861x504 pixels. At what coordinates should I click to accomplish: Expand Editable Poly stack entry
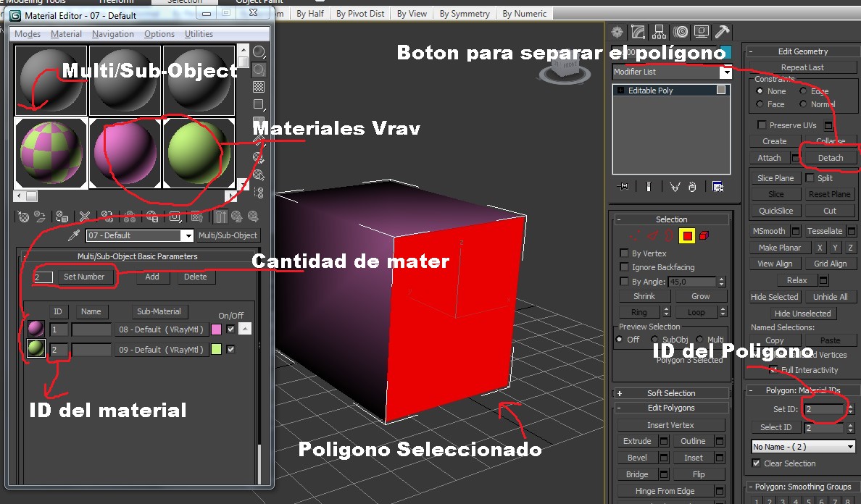(620, 91)
